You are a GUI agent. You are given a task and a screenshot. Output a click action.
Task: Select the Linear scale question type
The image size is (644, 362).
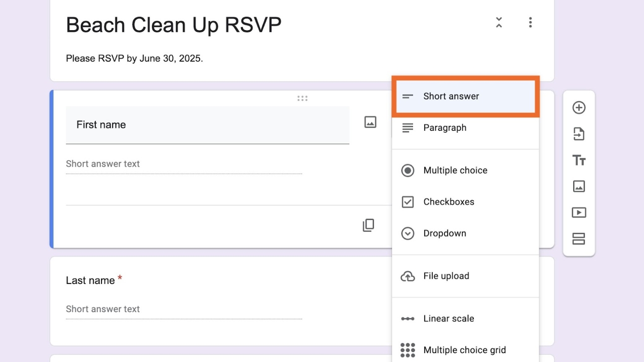pos(449,318)
